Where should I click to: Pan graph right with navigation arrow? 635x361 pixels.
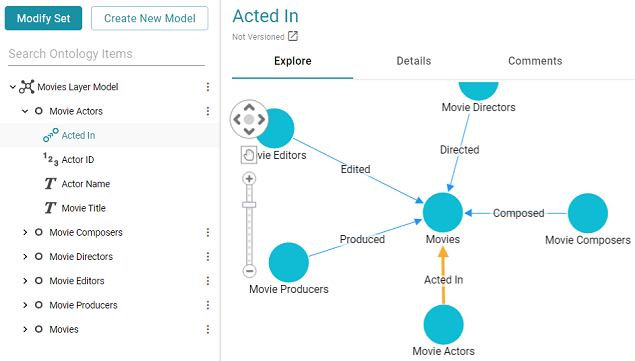pos(261,119)
